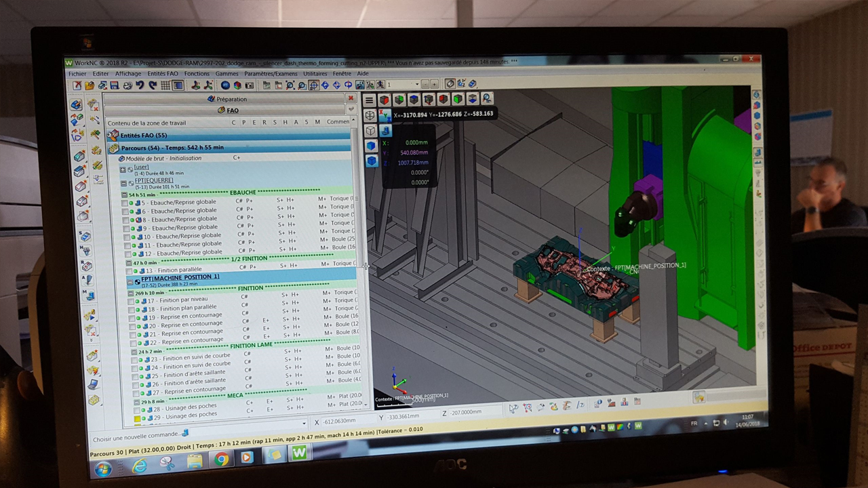868x488 pixels.
Task: Click the Undo arrow icon
Action: click(140, 85)
